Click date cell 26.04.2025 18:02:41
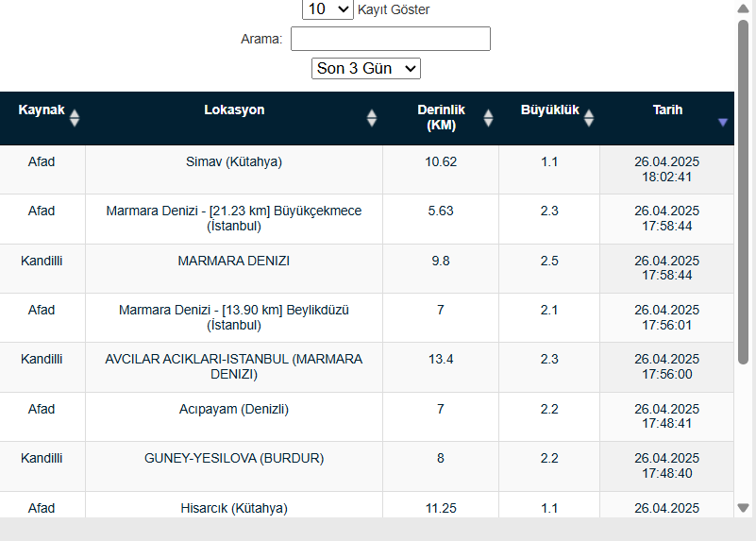The height and width of the screenshot is (541, 756). pos(666,169)
